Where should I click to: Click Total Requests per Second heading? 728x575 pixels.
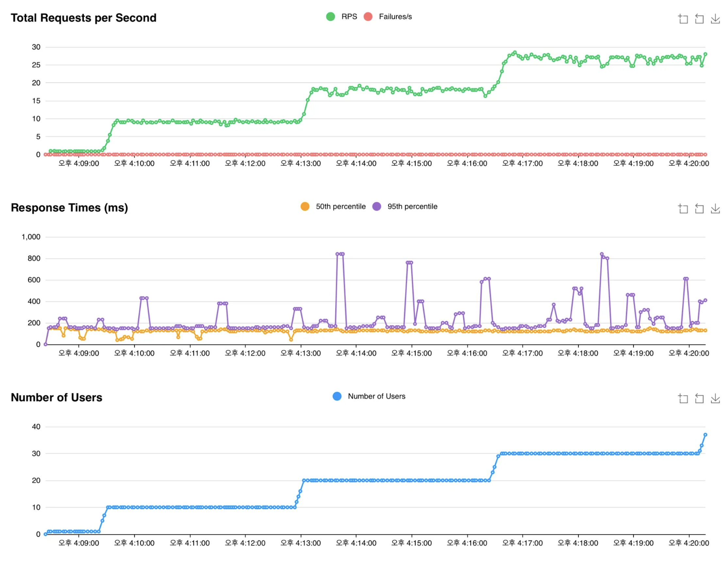point(84,18)
